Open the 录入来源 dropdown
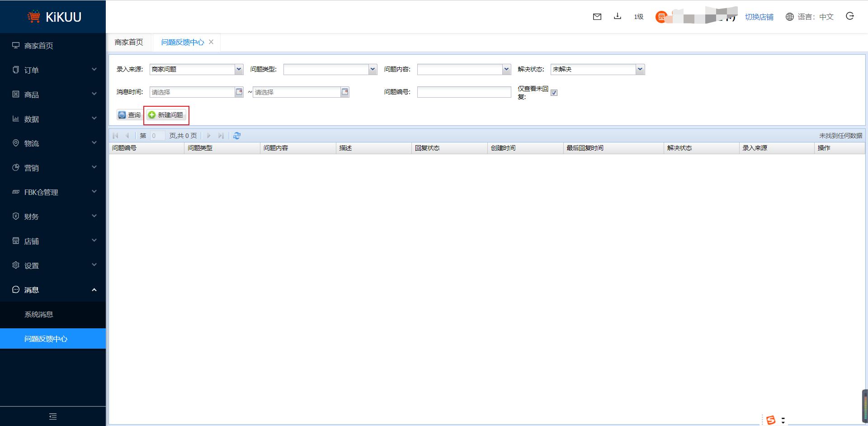The image size is (868, 426). 239,69
